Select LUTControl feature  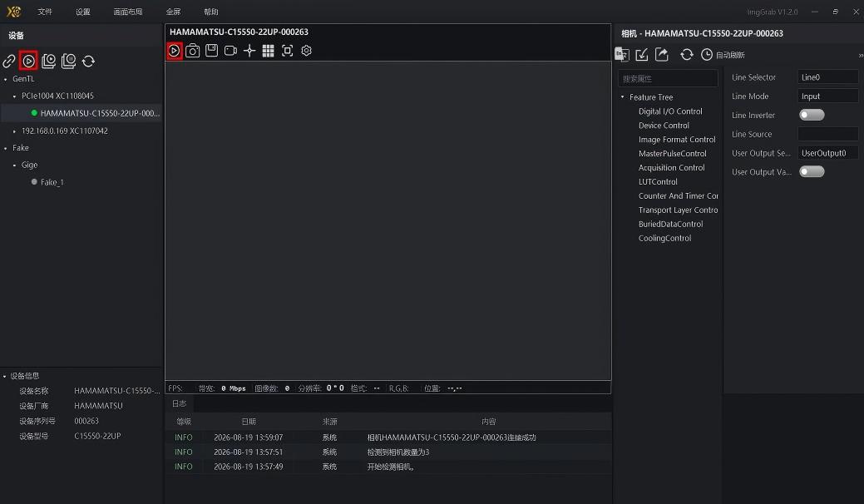pos(658,182)
